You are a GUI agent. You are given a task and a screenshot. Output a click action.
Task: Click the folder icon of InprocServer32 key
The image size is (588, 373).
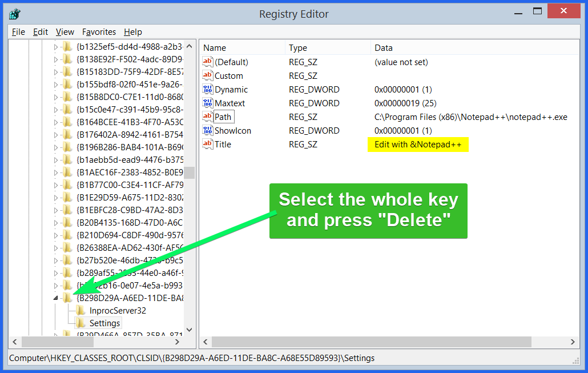(x=81, y=310)
